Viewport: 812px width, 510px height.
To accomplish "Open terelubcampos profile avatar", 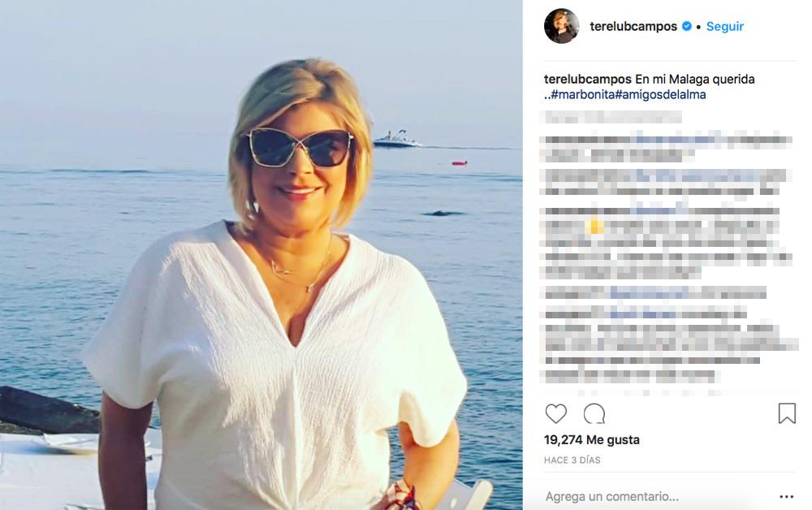I will tap(561, 27).
